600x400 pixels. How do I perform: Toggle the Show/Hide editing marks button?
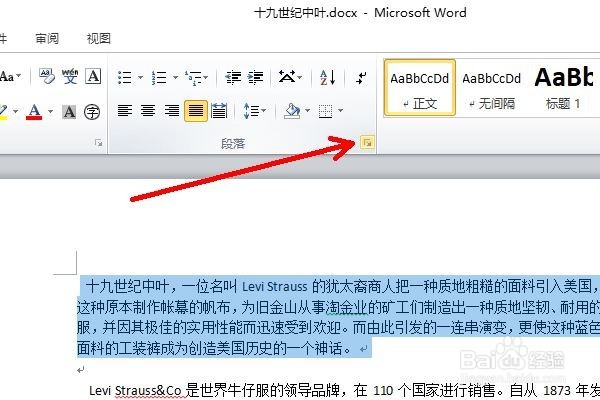coord(361,78)
